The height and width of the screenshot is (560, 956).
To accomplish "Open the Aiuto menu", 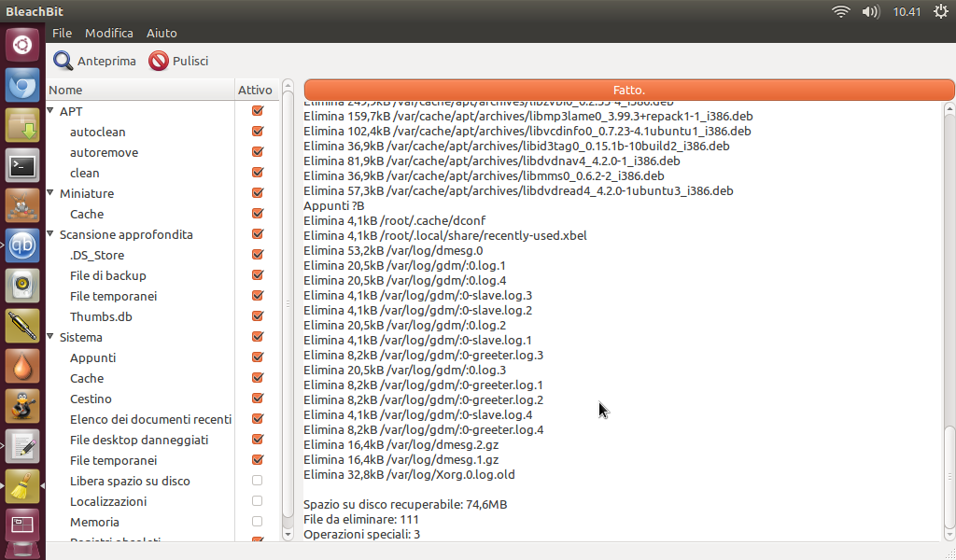I will [x=162, y=33].
